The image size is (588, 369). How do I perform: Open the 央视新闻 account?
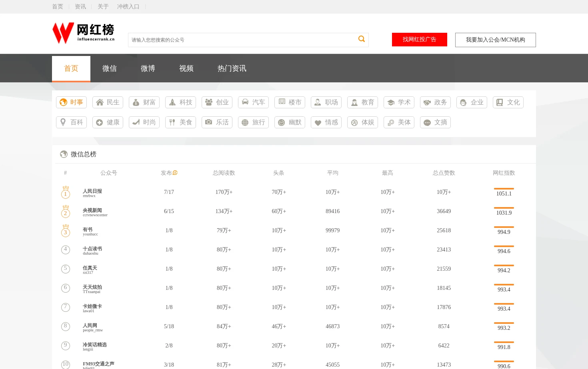point(92,210)
